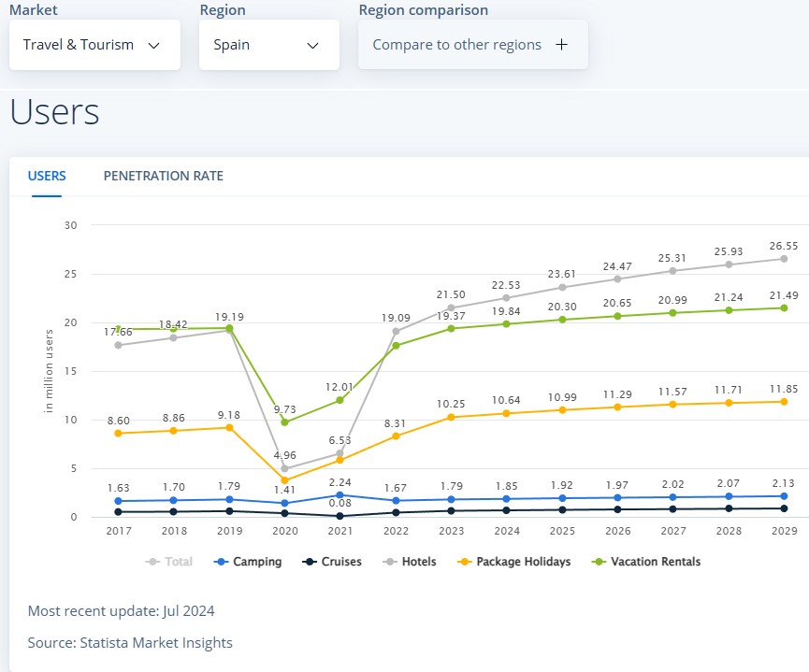
Task: Select the Users tab
Action: coord(47,176)
